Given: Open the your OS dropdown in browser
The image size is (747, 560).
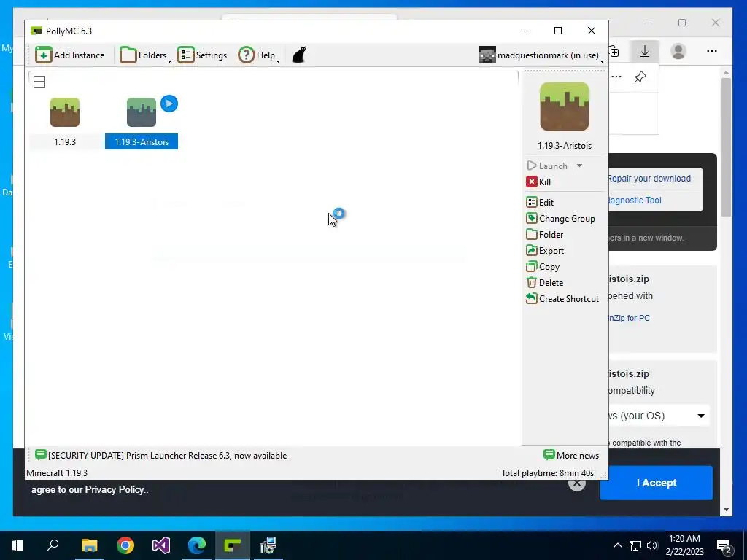Looking at the screenshot, I should click(659, 416).
